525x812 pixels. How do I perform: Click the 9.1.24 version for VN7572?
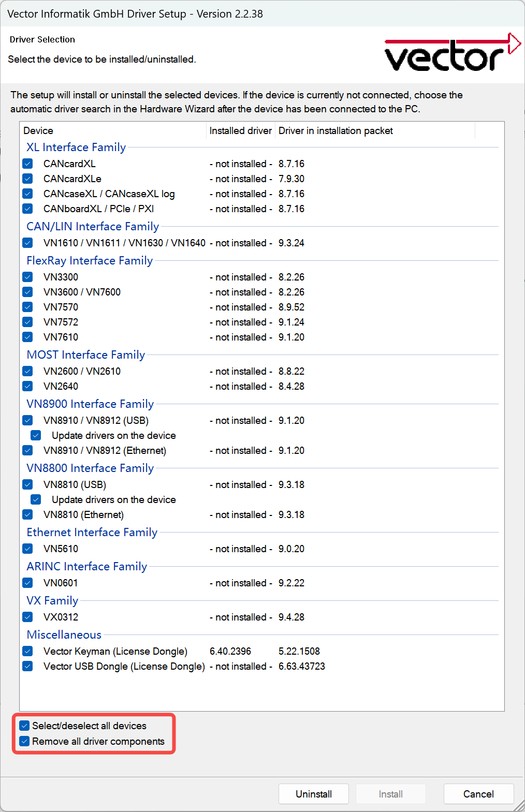point(291,322)
